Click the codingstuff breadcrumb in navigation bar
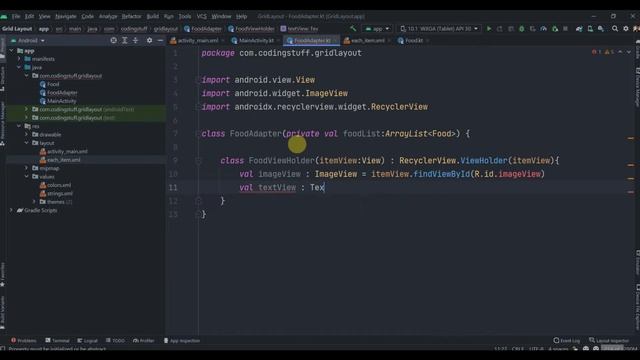The width and height of the screenshot is (640, 360). point(134,29)
